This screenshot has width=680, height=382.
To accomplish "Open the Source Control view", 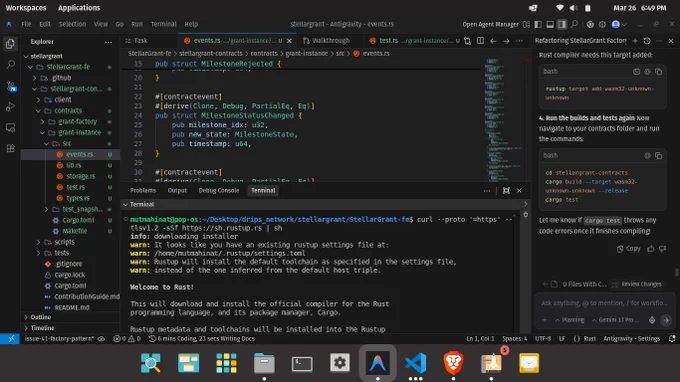I will click(10, 86).
